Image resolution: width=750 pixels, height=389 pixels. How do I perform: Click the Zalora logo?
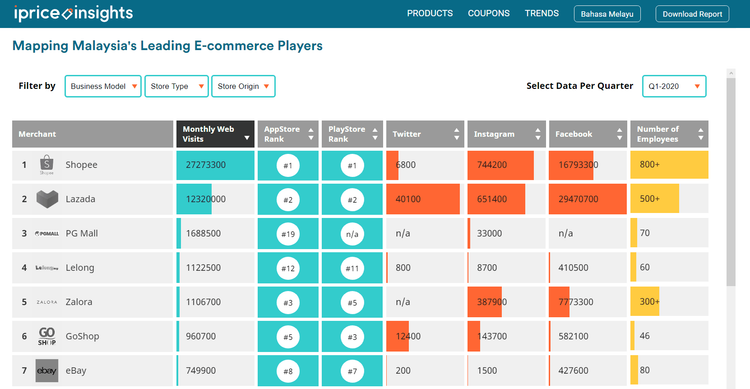point(47,302)
